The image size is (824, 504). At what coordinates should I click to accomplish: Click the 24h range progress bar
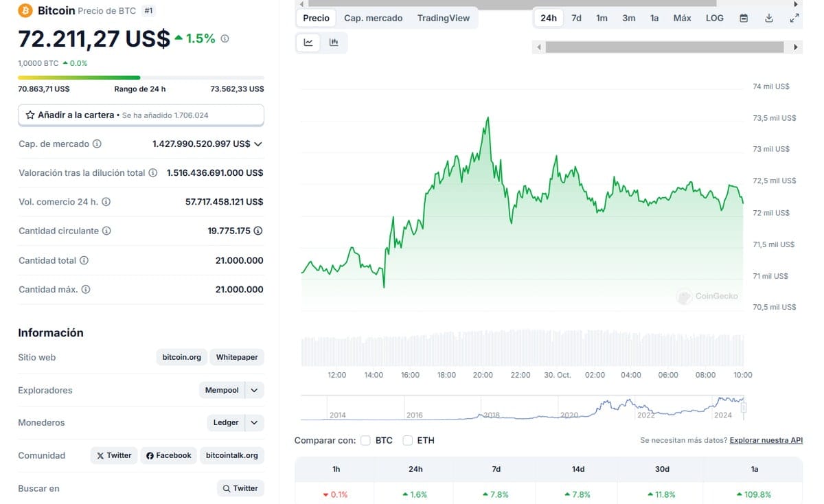[x=141, y=78]
